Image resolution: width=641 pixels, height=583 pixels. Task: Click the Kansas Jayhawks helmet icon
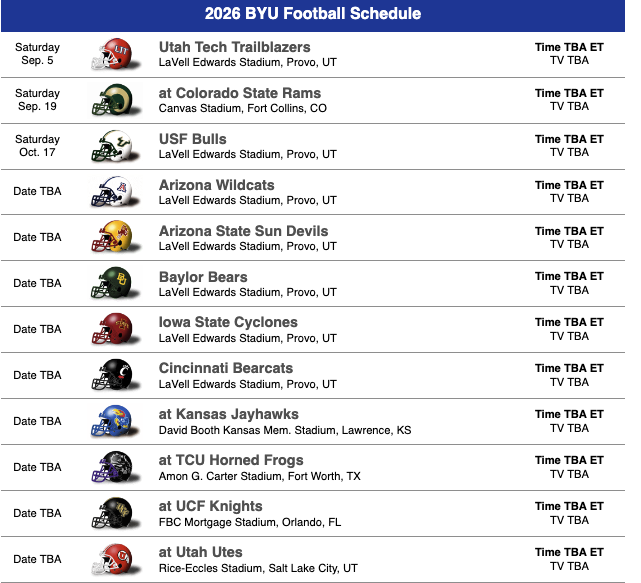tap(112, 422)
